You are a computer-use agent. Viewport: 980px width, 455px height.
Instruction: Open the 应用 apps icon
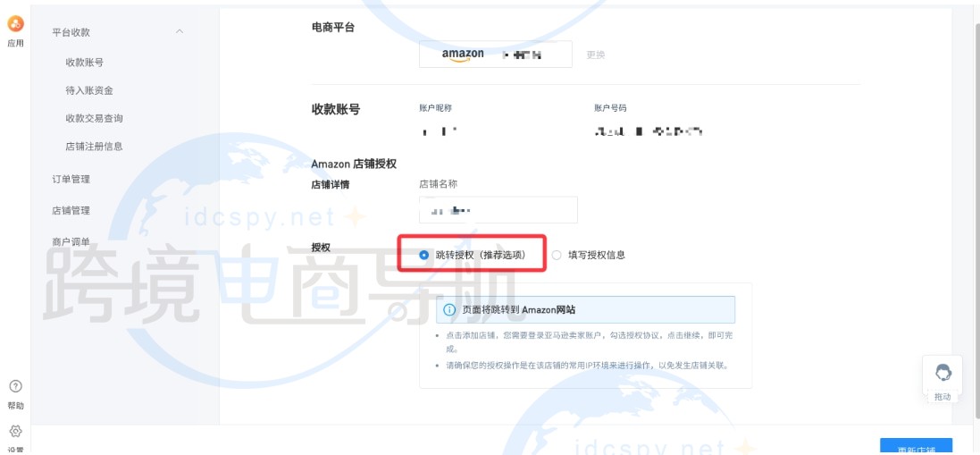coord(15,24)
